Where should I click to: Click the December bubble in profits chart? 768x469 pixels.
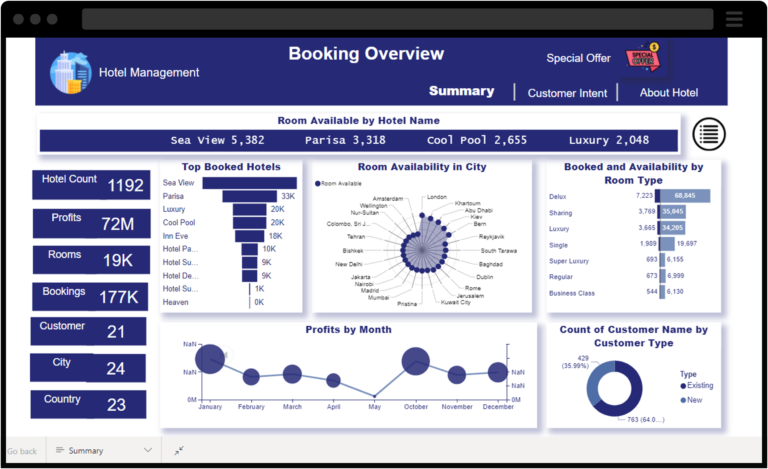(498, 372)
